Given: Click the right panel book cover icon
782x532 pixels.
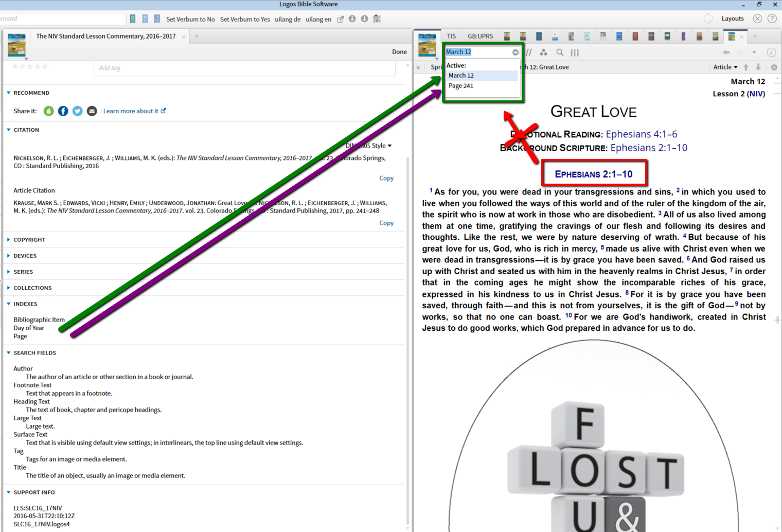Looking at the screenshot, I should pyautogui.click(x=427, y=45).
